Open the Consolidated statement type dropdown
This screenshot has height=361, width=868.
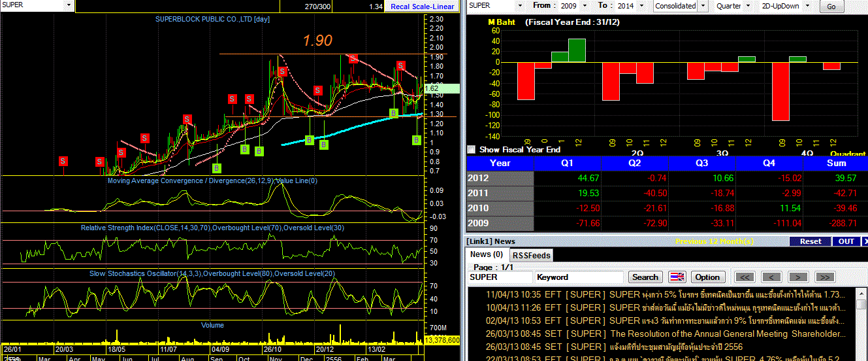tap(703, 6)
